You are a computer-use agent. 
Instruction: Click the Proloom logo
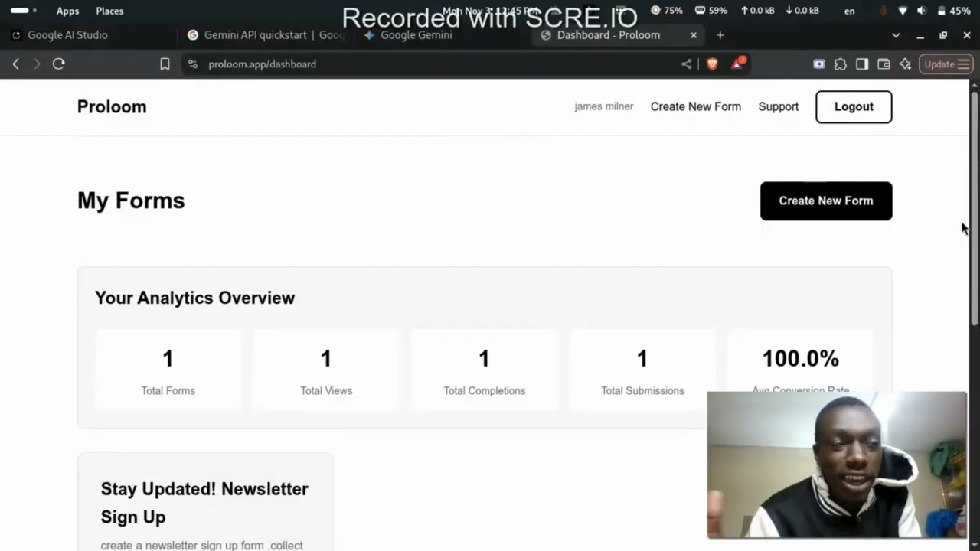[x=112, y=106]
